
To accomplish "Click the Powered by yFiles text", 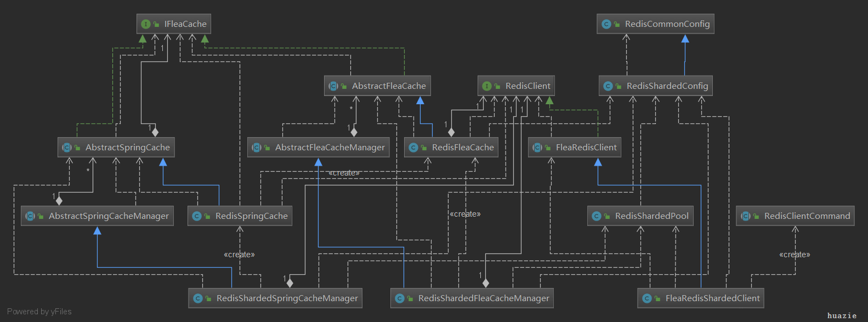I will (39, 312).
